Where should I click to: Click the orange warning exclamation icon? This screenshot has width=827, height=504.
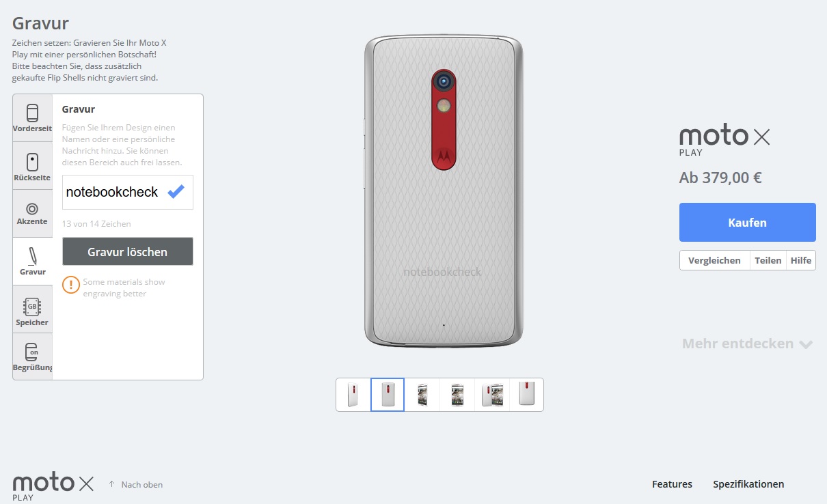[71, 285]
